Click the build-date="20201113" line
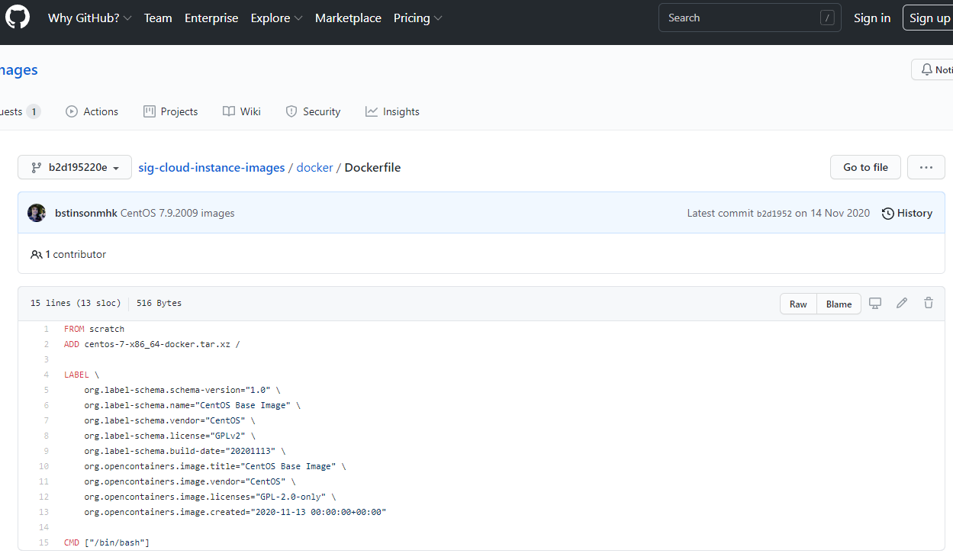The height and width of the screenshot is (560, 953). (185, 451)
